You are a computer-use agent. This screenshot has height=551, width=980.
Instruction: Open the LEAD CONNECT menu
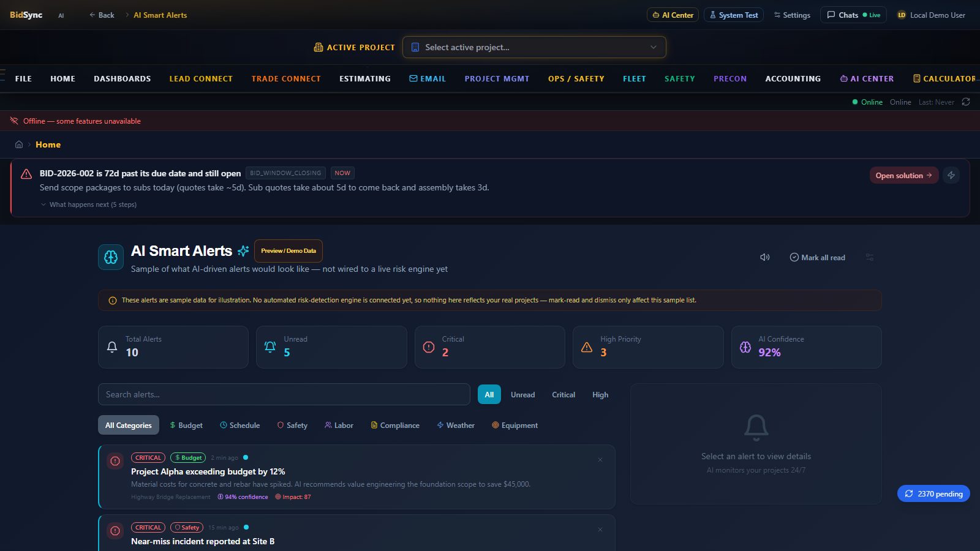tap(201, 79)
